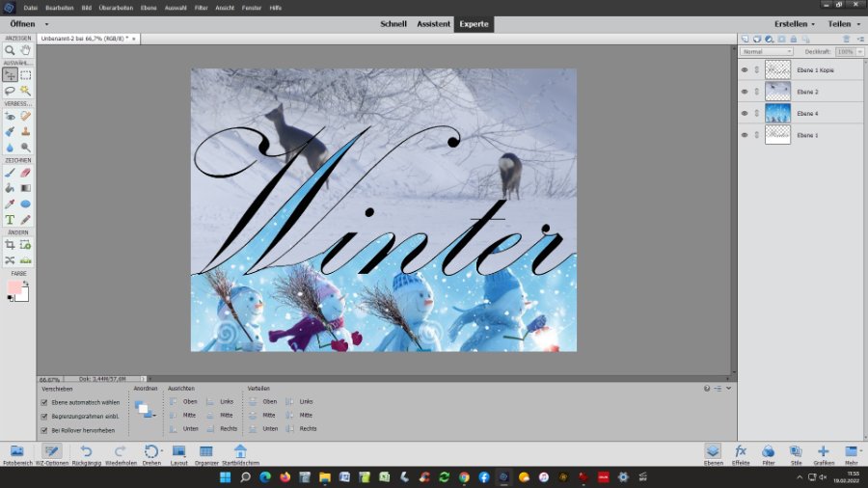868x488 pixels.
Task: Select the Straighten tool
Action: 25,260
